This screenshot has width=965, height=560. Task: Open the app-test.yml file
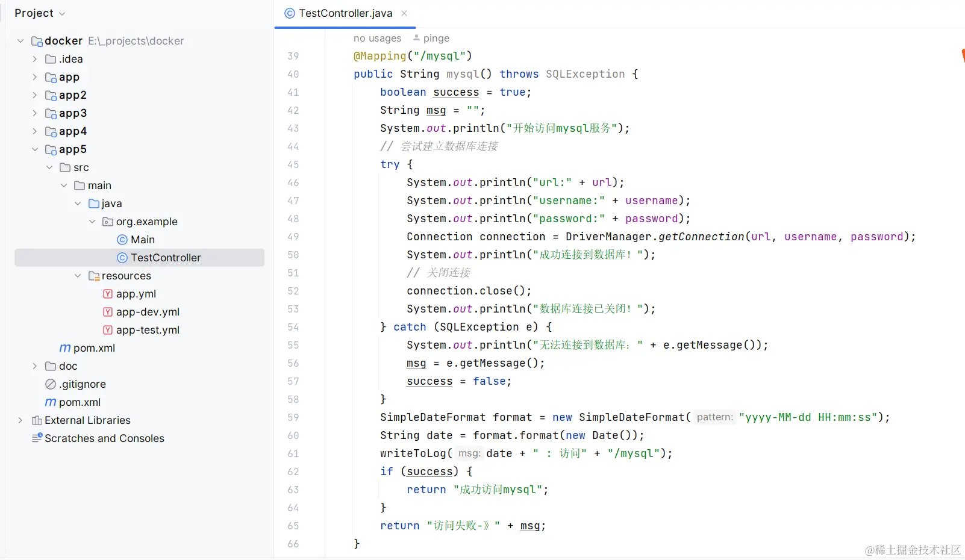pos(148,330)
